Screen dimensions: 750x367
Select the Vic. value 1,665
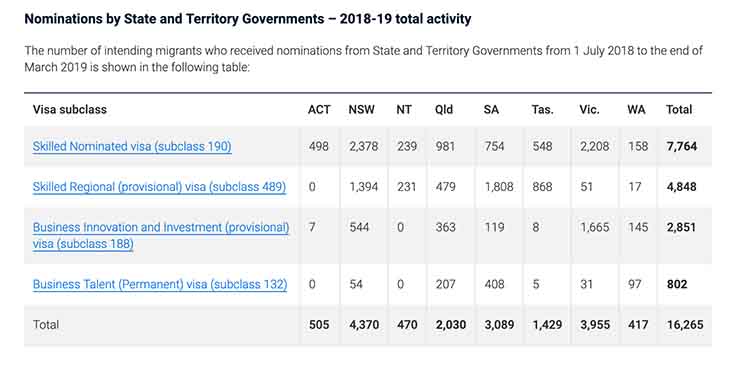(x=595, y=227)
